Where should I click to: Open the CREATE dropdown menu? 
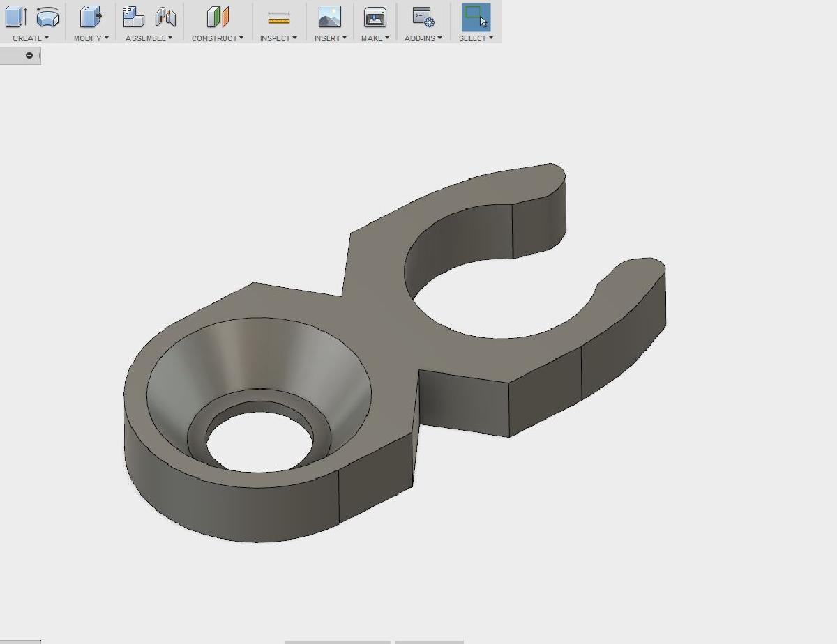coord(31,38)
